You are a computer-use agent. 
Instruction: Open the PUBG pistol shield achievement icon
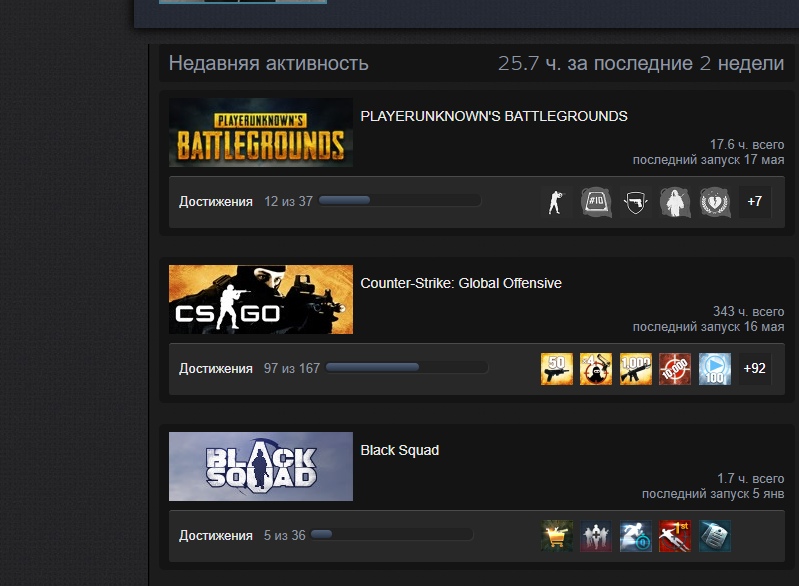point(635,202)
